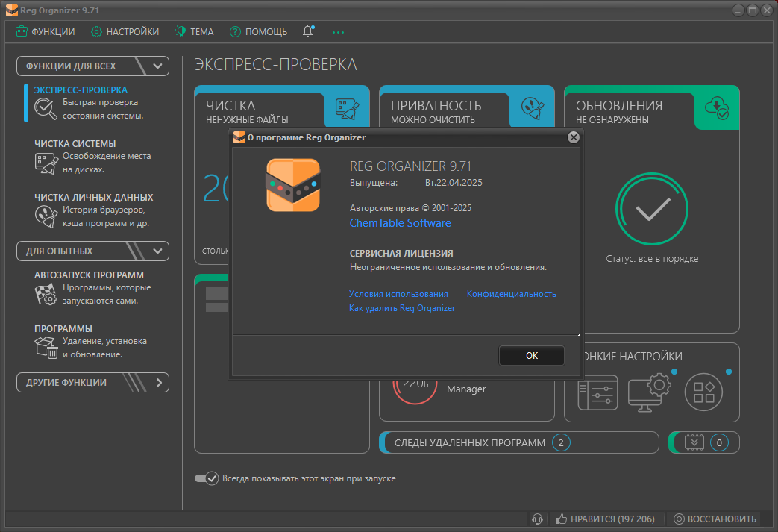Click the Reg Organizer logo in dialog
This screenshot has height=532, width=778.
tap(293, 185)
